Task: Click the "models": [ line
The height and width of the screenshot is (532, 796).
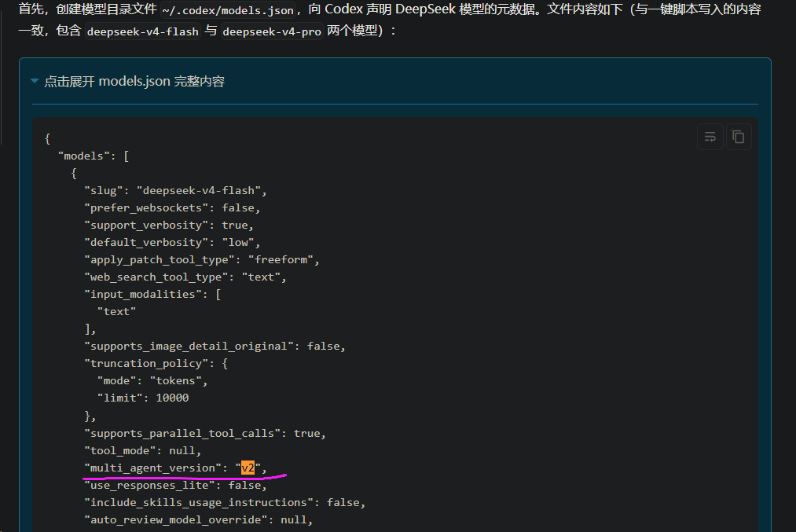Action: point(94,156)
